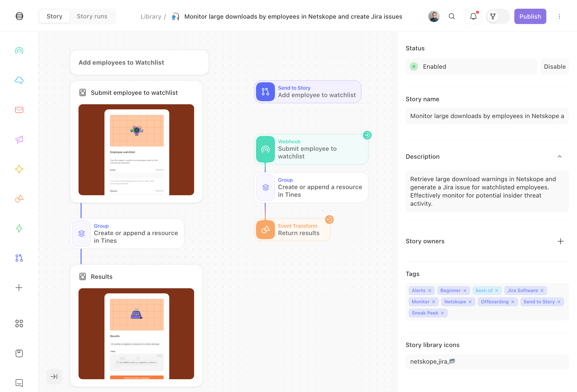Add a story owner with the plus
The image size is (577, 392).
pyautogui.click(x=561, y=241)
